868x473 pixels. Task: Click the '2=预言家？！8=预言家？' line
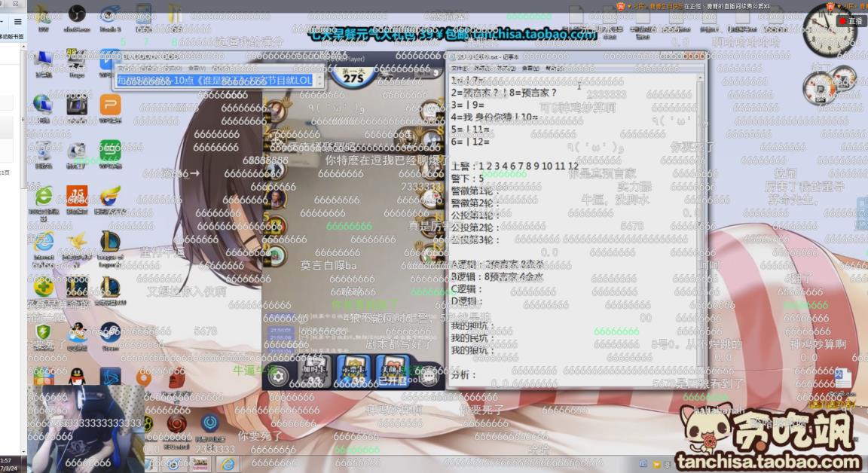pos(504,93)
